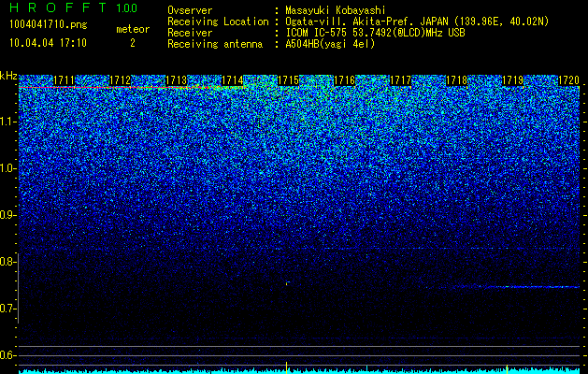Click the 'Receiver' field label
The height and width of the screenshot is (374, 588).
point(190,33)
